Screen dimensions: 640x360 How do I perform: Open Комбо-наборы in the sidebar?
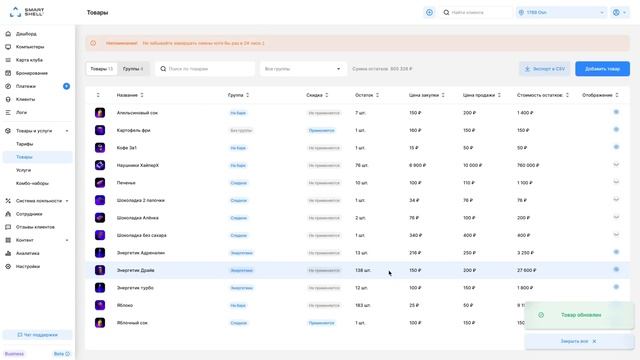(32, 183)
